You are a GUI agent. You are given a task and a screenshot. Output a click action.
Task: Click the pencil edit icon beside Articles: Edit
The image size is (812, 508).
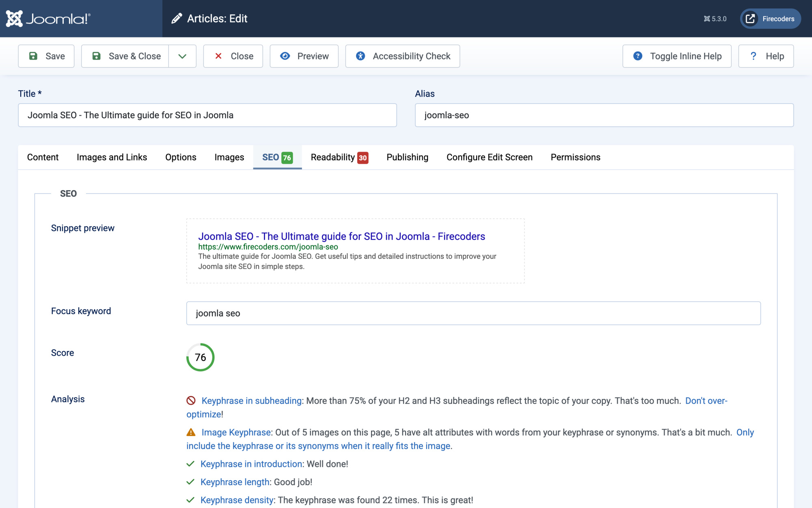tap(177, 19)
